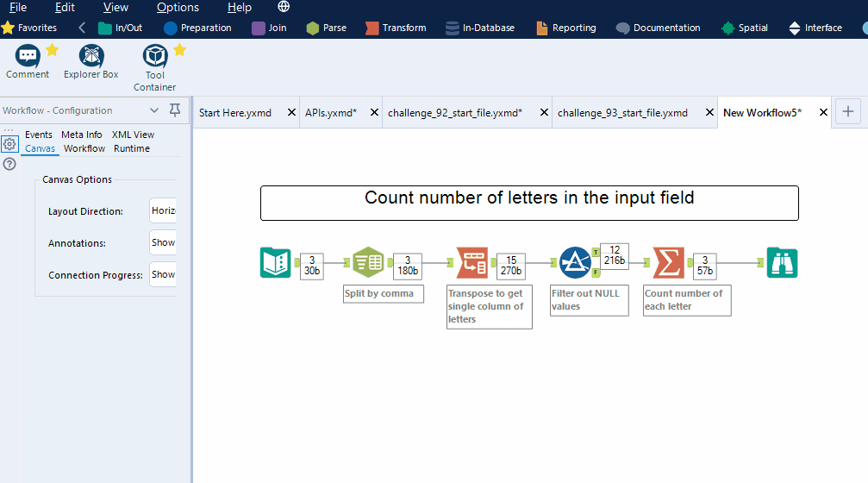The width and height of the screenshot is (868, 483).
Task: Open the Documentation tool palette
Action: point(659,28)
